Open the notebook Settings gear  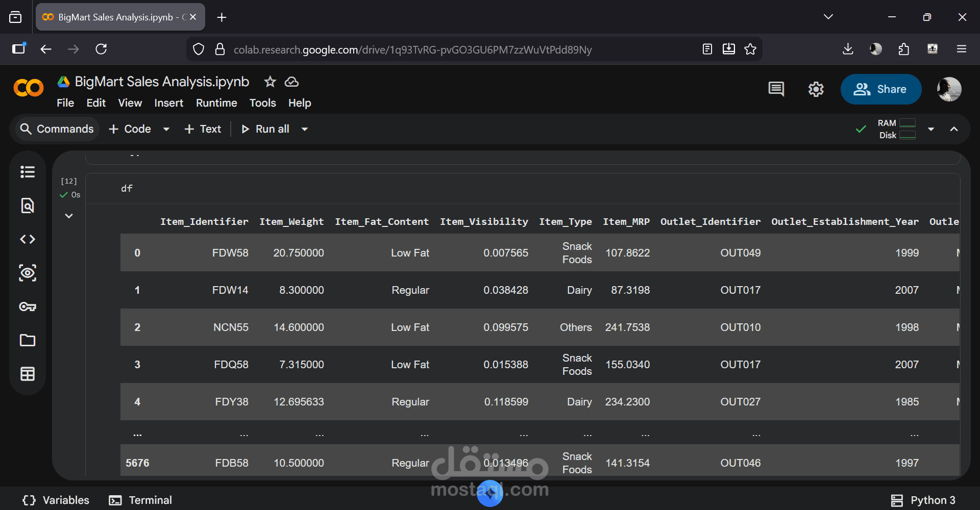816,89
